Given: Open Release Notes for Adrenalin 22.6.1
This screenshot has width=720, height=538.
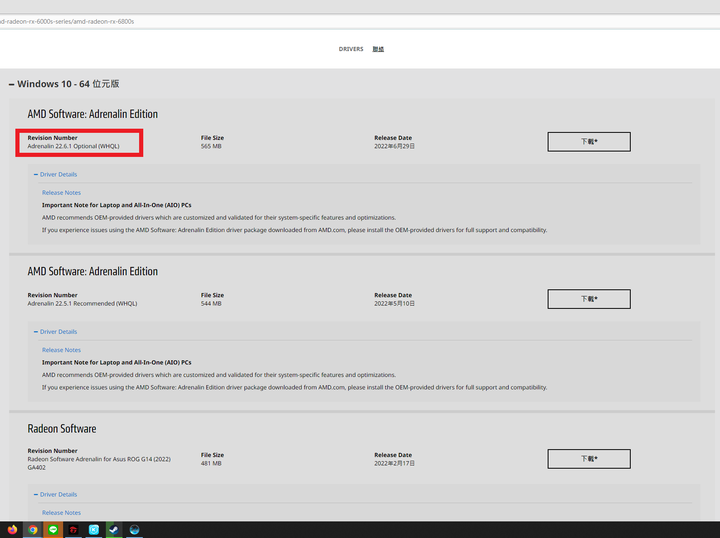Looking at the screenshot, I should coord(61,193).
